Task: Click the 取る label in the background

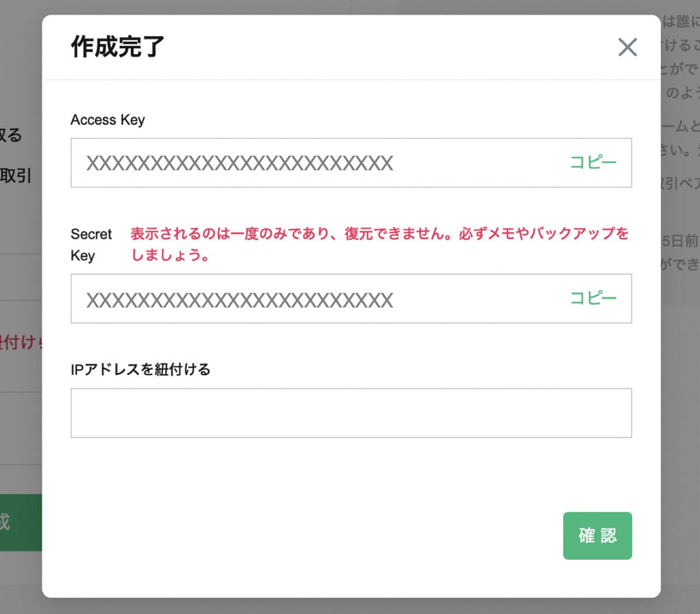Action: pyautogui.click(x=13, y=136)
